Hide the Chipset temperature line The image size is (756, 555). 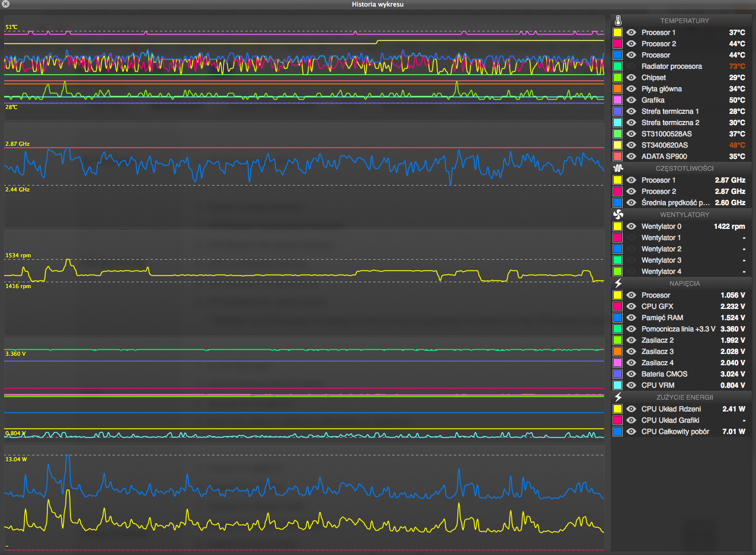(x=632, y=78)
